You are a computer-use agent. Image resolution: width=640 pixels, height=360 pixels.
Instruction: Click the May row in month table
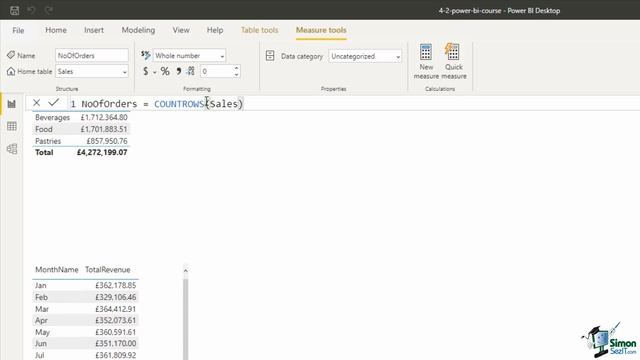(86, 332)
